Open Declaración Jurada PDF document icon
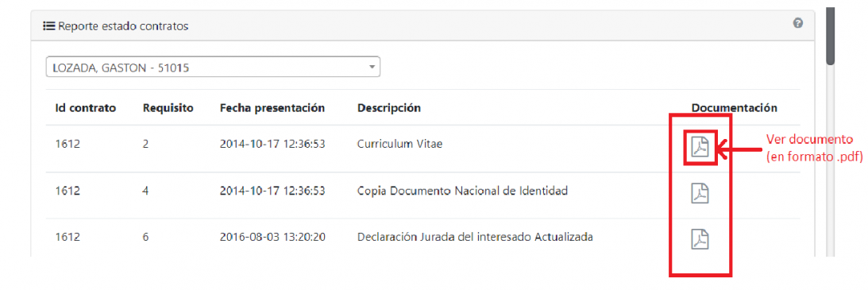Screen dimensions: 868x290 tap(700, 239)
